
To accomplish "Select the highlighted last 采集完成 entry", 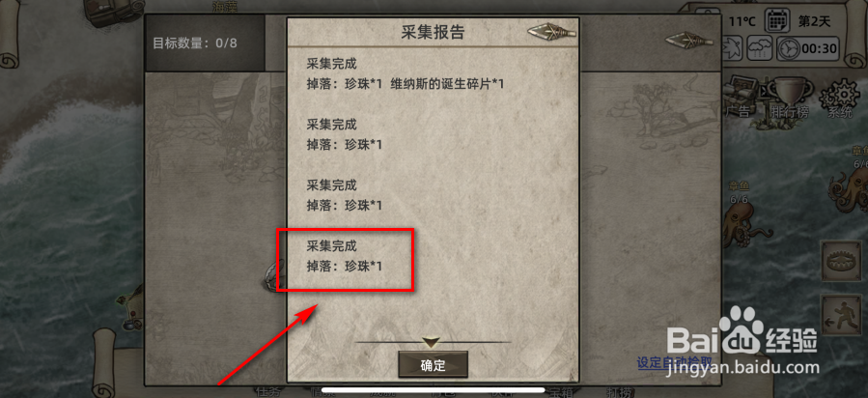I will coord(345,256).
